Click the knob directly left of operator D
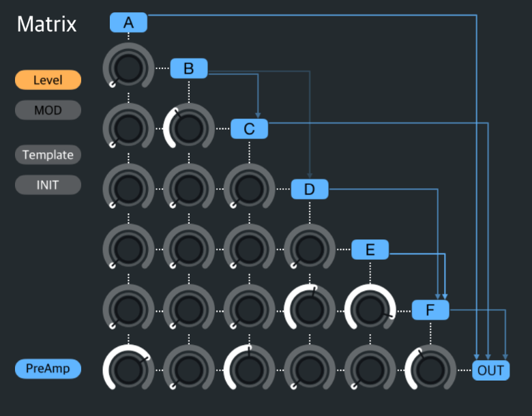This screenshot has width=532, height=416. point(249,189)
